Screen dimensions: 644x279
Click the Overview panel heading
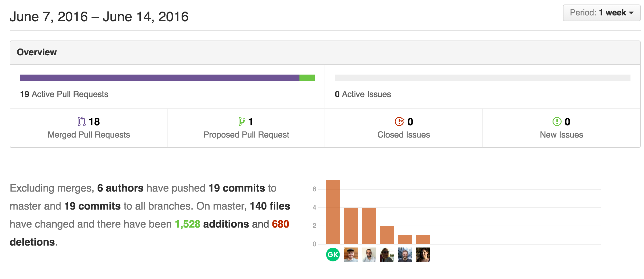[37, 52]
